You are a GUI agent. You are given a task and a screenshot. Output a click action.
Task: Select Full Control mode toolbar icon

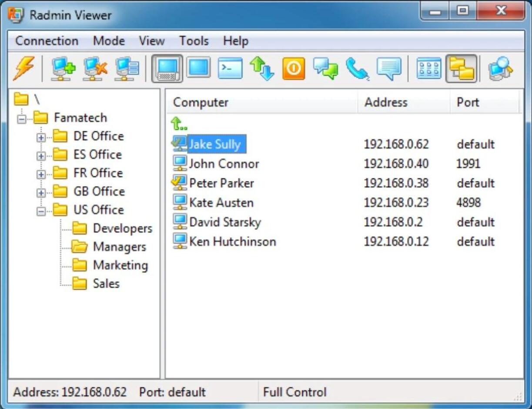point(167,69)
